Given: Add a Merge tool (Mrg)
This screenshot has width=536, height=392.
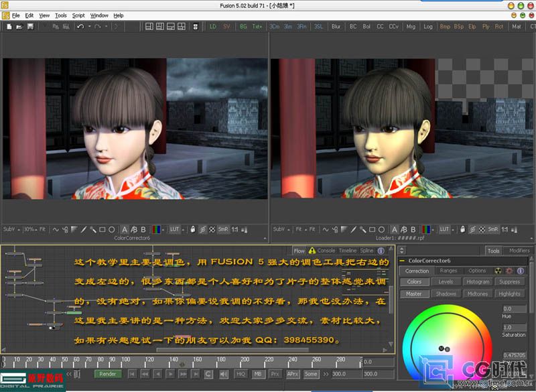Looking at the screenshot, I should click(411, 27).
